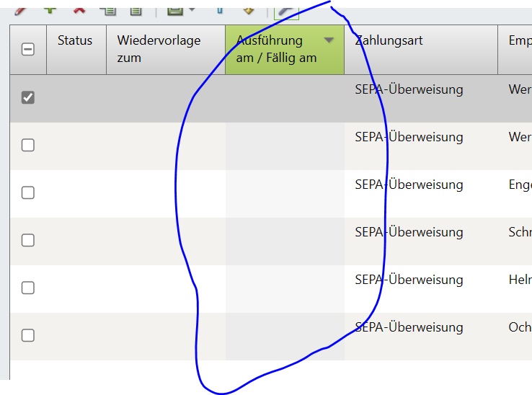
Task: Tick the checkbox in the Eng… row
Action: (28, 192)
